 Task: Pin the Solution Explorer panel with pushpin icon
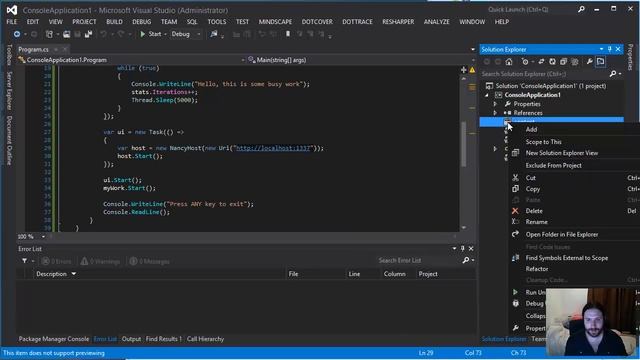pyautogui.click(x=609, y=49)
